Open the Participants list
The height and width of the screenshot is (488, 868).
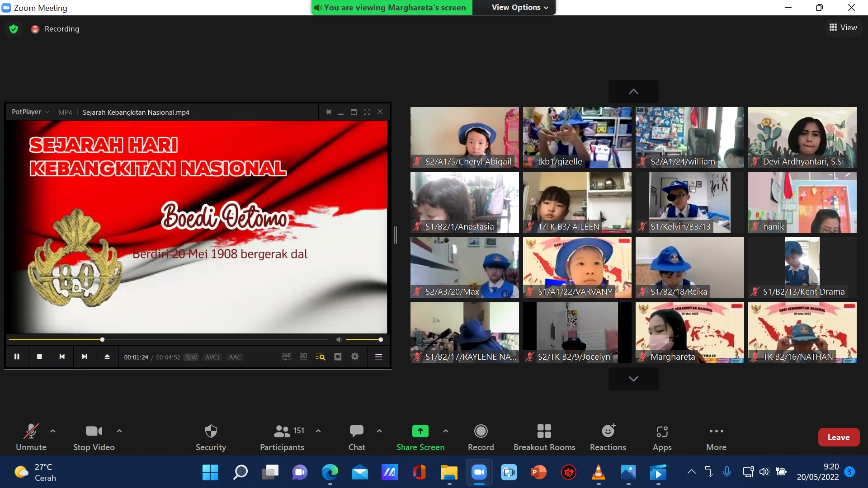[282, 432]
